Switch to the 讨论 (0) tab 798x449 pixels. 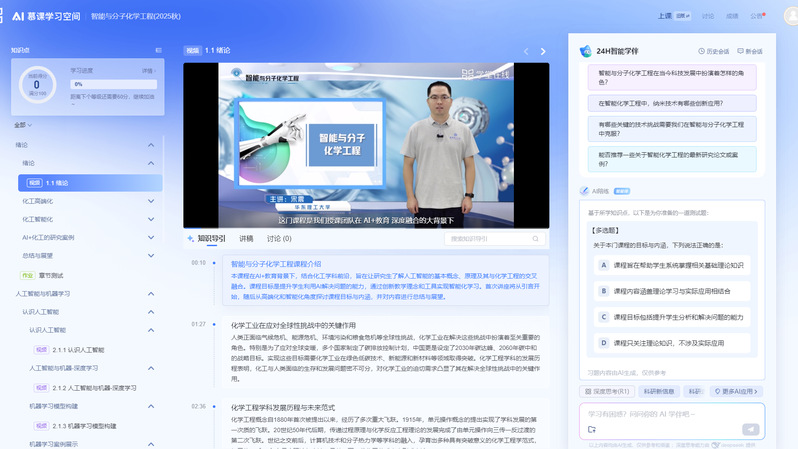(279, 239)
